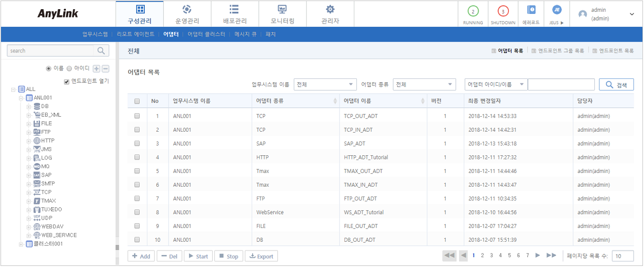Viewport: 644px width, 268px height.
Task: Check the box for TCP_OUT_ADT row
Action: pyautogui.click(x=137, y=116)
